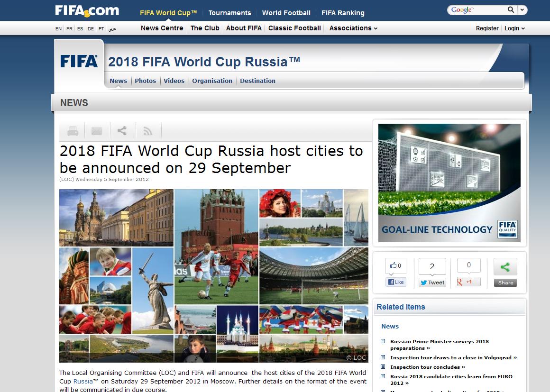This screenshot has width=550, height=392.
Task: Open the RSS feed icon
Action: [x=148, y=131]
